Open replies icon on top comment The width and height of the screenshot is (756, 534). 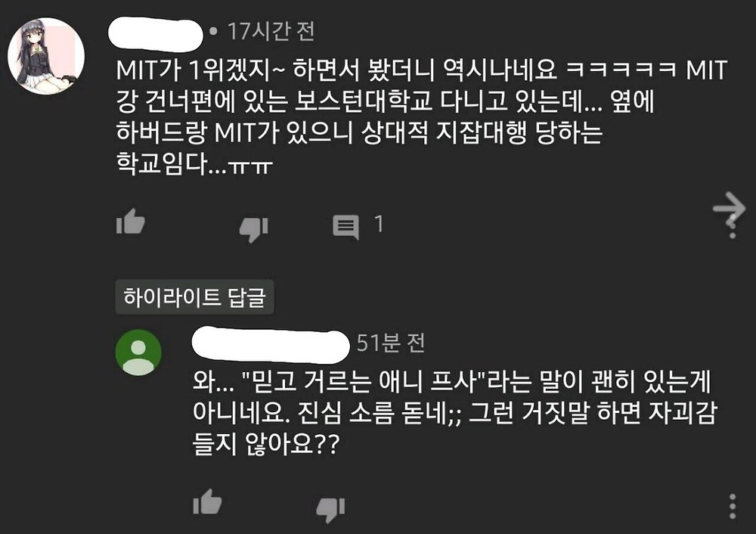345,226
